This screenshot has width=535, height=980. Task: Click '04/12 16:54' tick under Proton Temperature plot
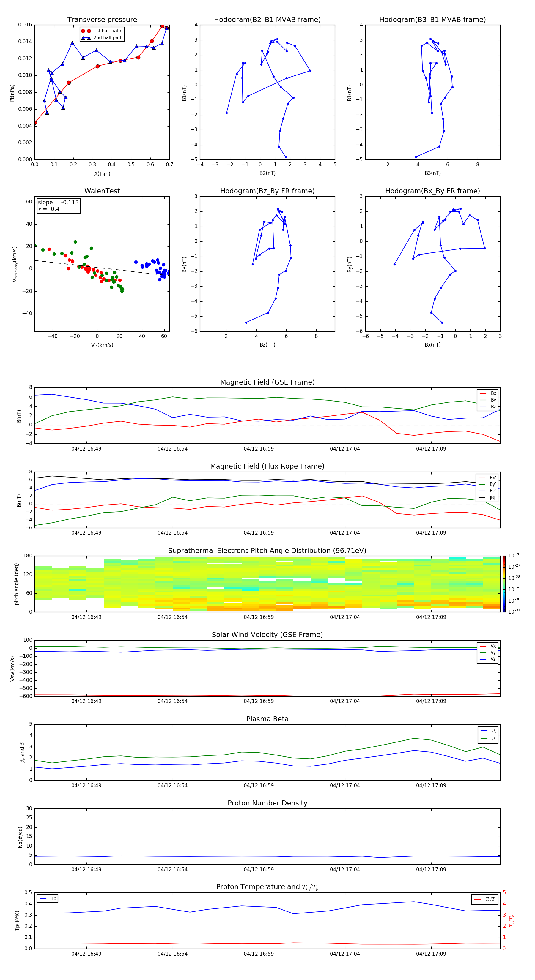[172, 954]
